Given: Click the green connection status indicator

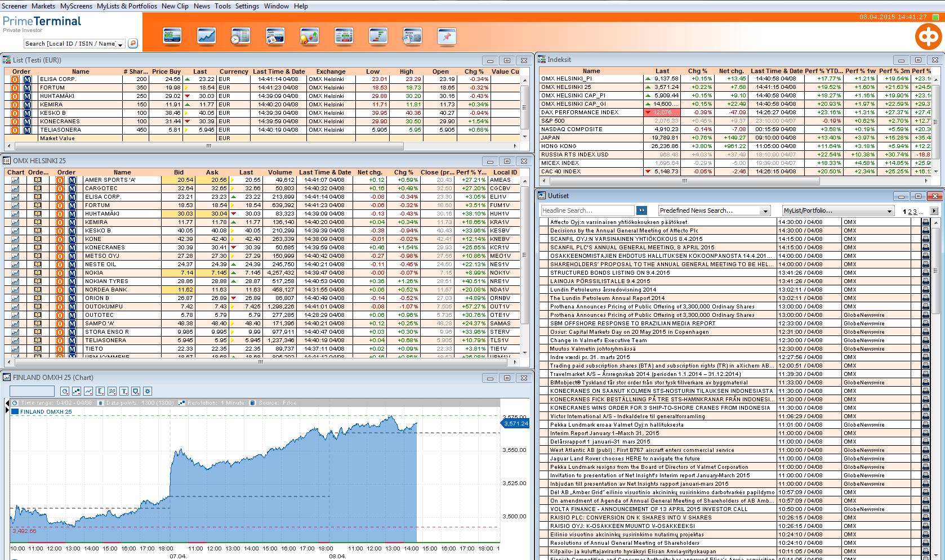Looking at the screenshot, I should click(x=935, y=17).
